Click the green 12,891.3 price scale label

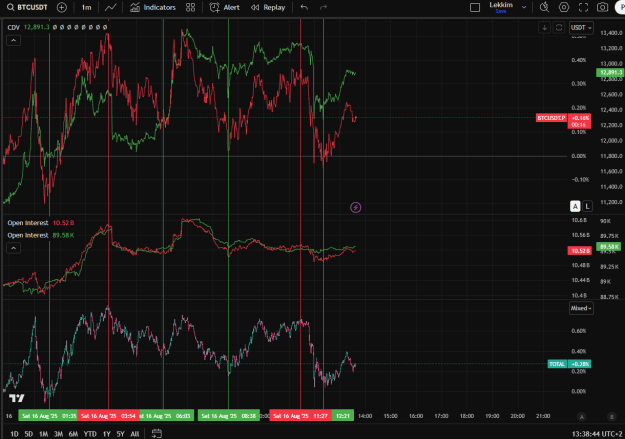(x=611, y=73)
